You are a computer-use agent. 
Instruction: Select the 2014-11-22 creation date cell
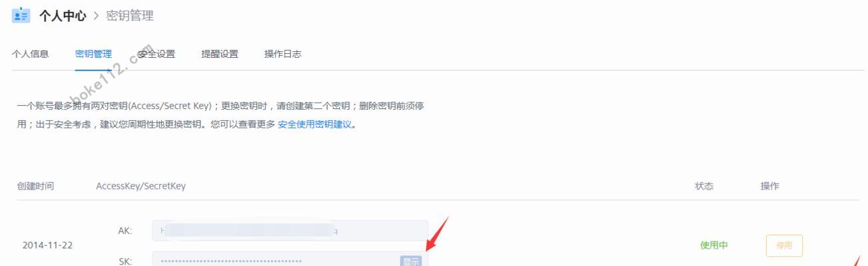pos(47,245)
